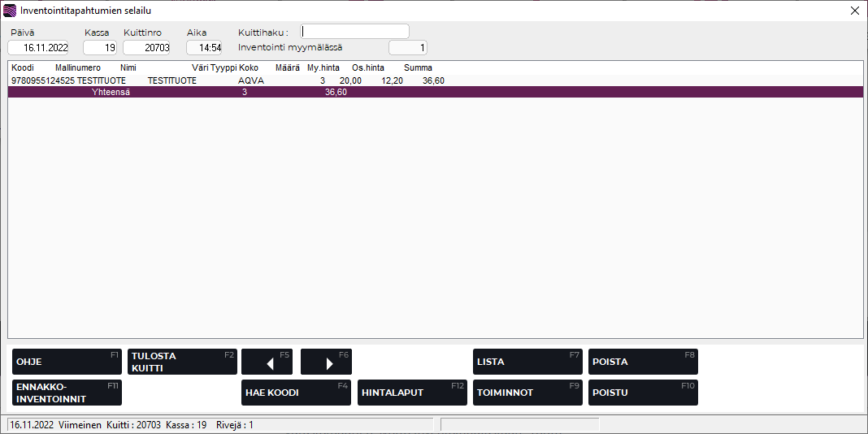
Task: Select the TESTITUOTE product row
Action: pos(228,80)
